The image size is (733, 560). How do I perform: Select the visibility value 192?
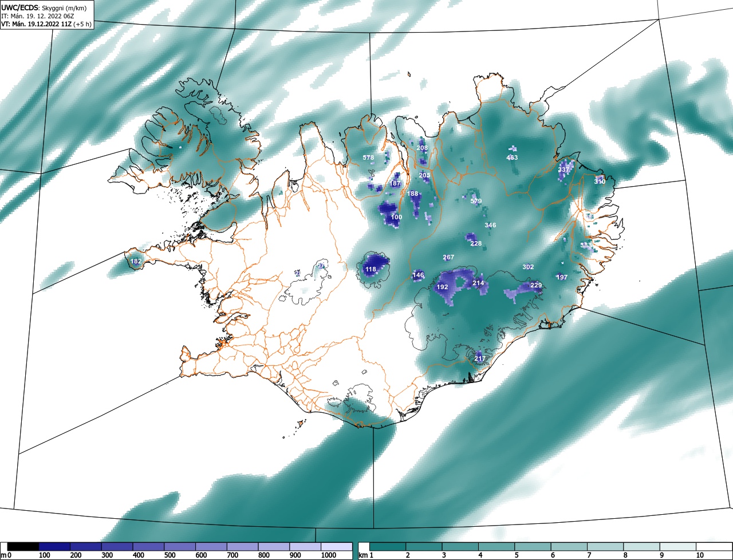(442, 287)
